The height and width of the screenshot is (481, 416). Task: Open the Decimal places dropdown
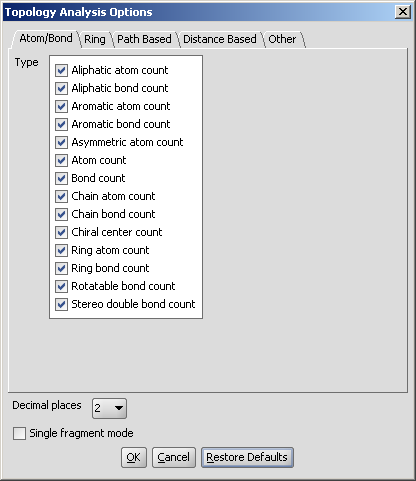[x=109, y=408]
